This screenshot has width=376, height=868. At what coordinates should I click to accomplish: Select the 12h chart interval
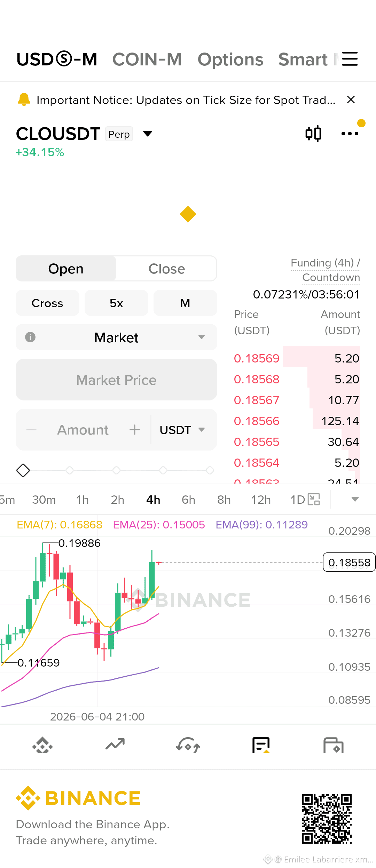261,500
